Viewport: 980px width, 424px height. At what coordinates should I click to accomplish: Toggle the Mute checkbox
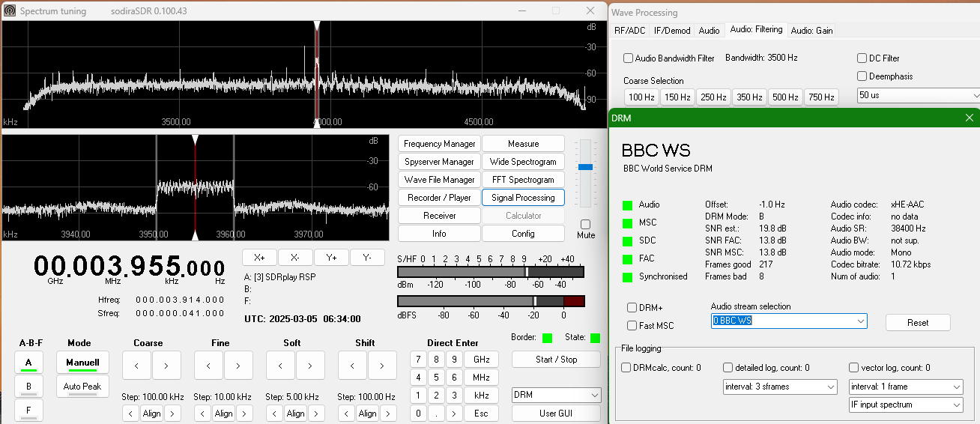click(586, 224)
